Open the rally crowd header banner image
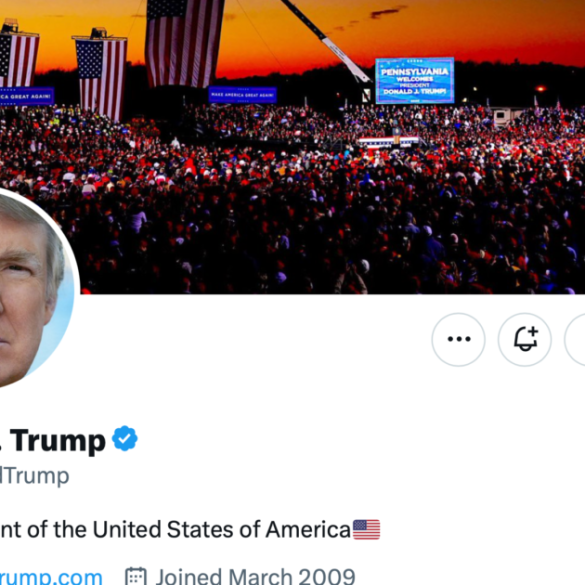 tap(292, 147)
